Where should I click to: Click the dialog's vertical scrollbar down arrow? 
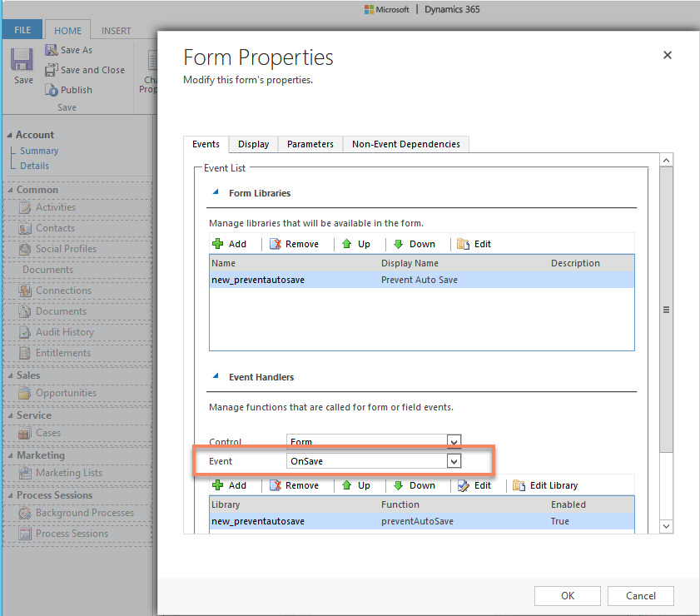click(666, 526)
